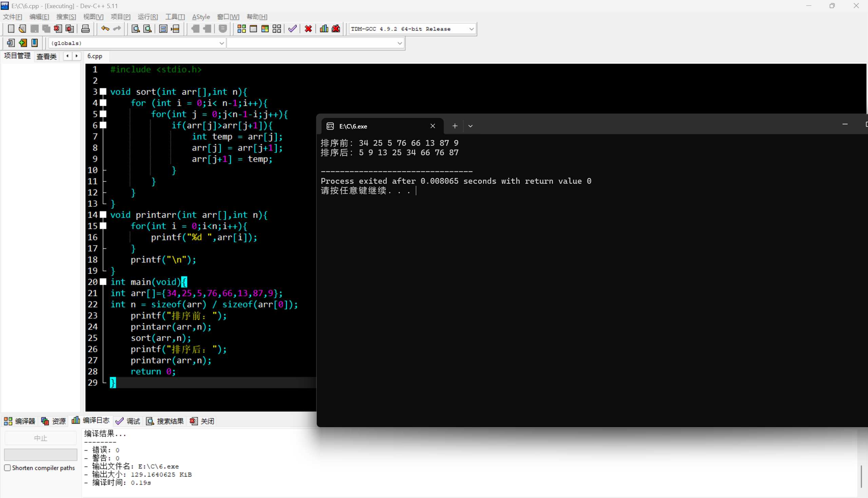
Task: Switch to the 编译器 bottom tab
Action: 20,421
